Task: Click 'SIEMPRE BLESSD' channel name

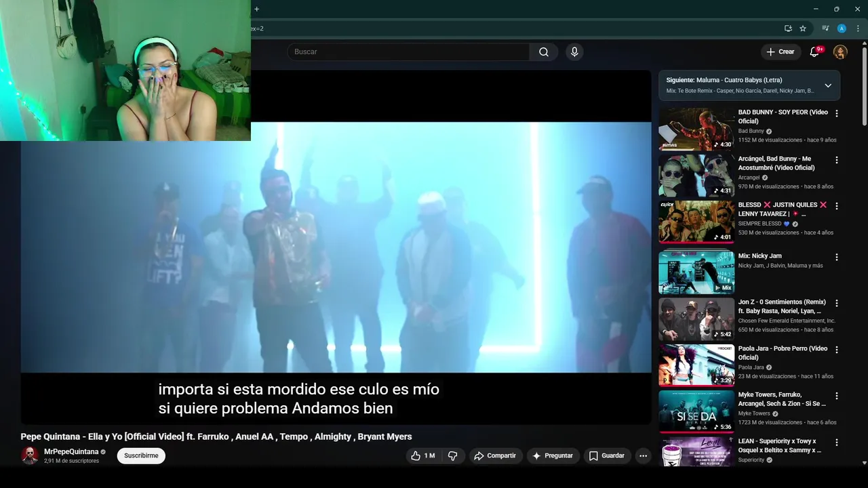Action: 760,224
